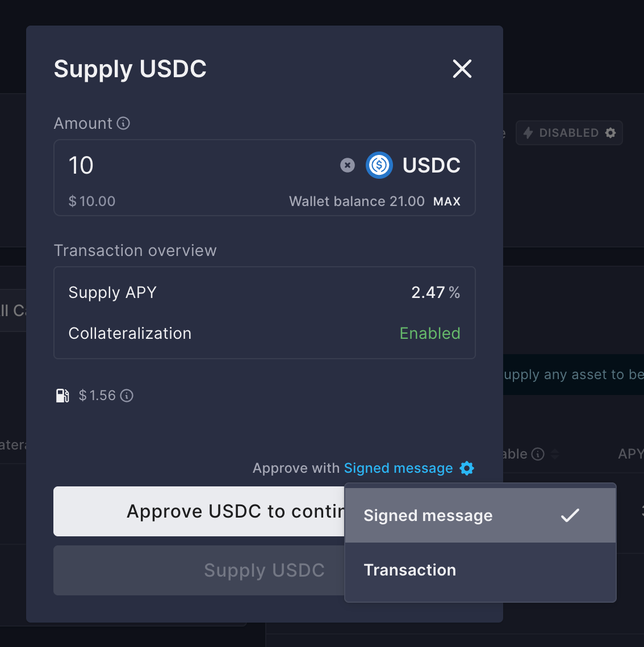The height and width of the screenshot is (647, 644).
Task: Select Transaction as the approval method
Action: tap(410, 570)
